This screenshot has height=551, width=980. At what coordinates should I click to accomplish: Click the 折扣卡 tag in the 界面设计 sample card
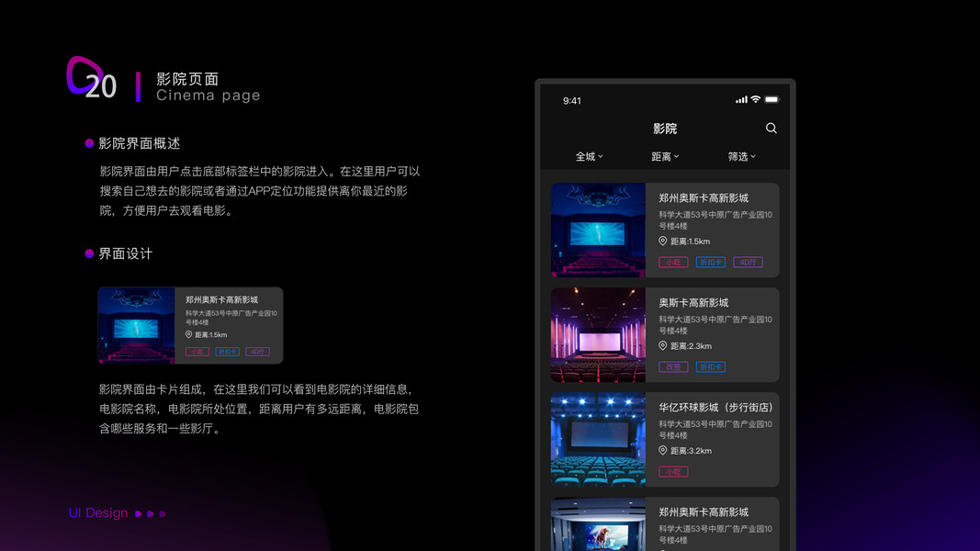tap(228, 352)
